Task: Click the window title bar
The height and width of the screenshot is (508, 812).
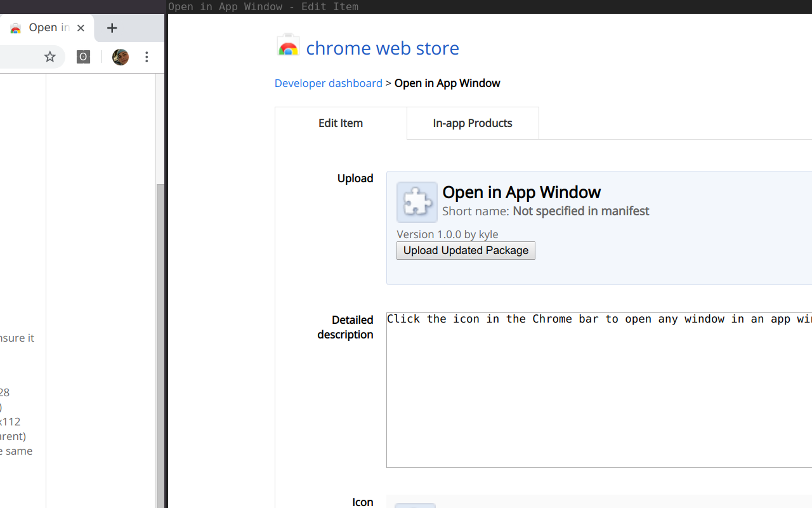Action: click(406, 6)
